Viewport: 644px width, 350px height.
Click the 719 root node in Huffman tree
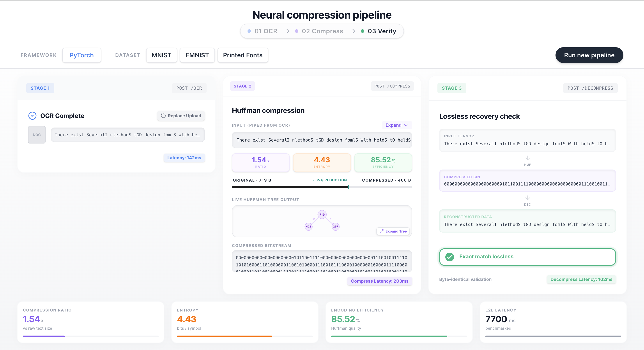322,214
